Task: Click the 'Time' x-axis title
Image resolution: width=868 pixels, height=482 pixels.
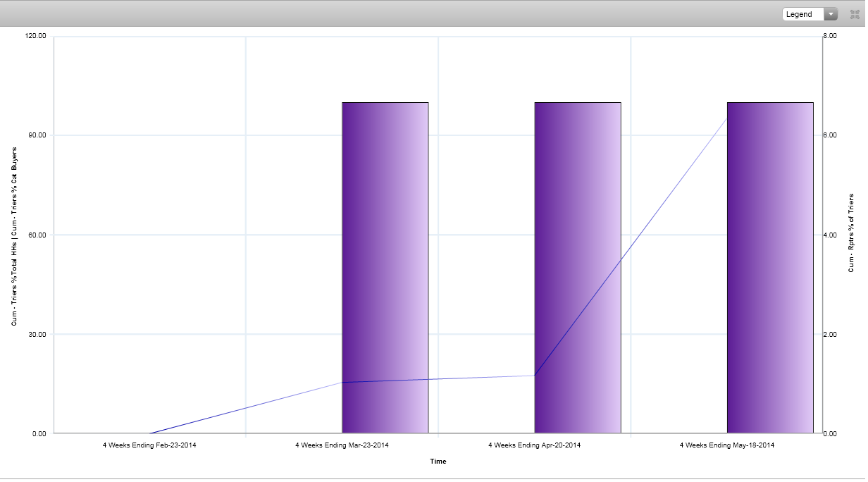Action: point(438,462)
